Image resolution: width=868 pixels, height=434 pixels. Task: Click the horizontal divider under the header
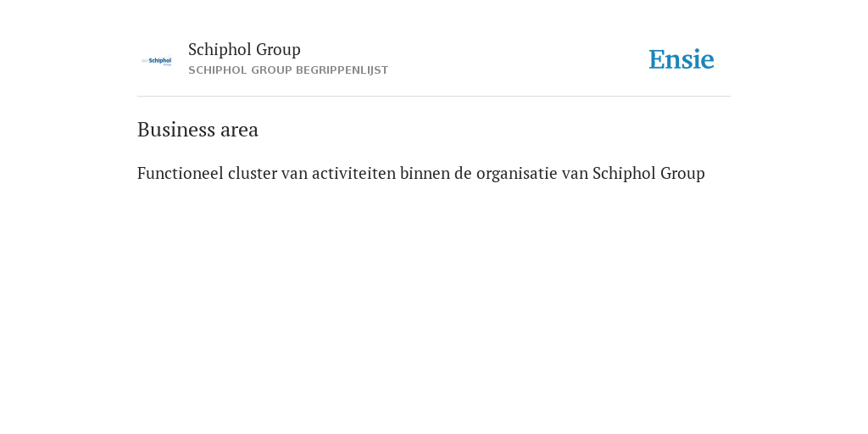coord(434,97)
